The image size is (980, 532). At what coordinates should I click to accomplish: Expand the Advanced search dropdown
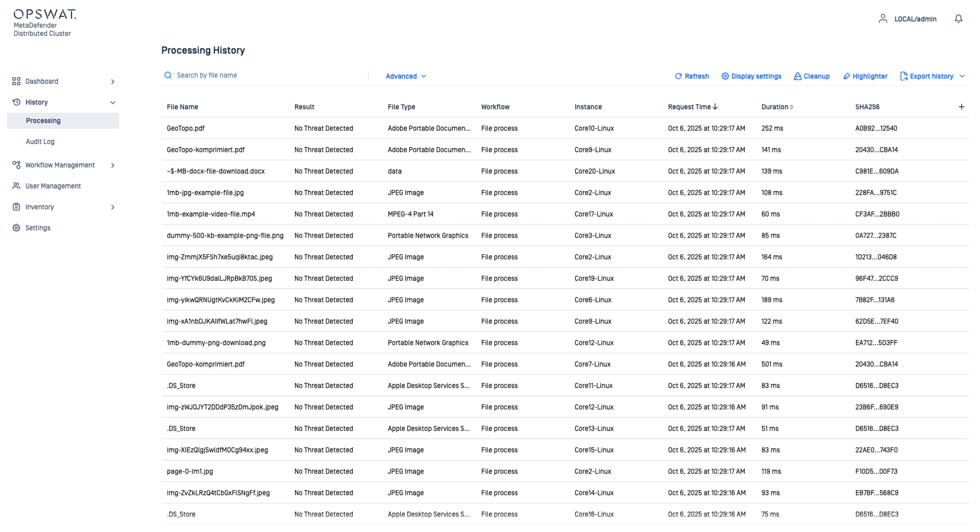coord(406,76)
